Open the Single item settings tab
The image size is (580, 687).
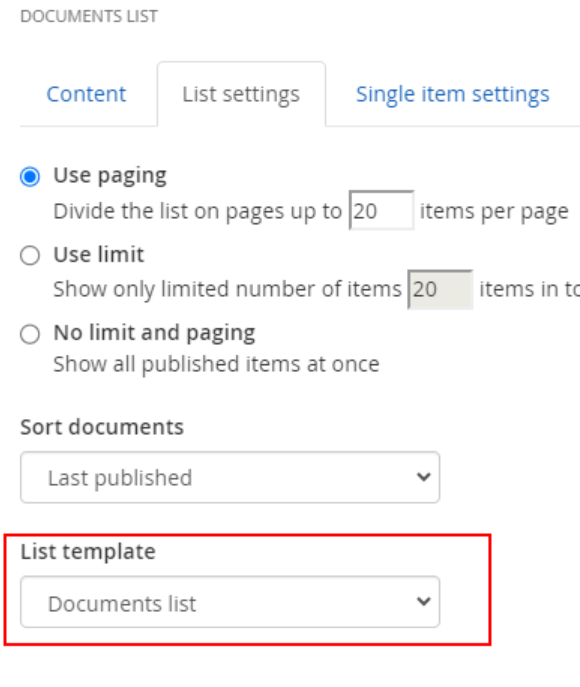click(x=453, y=94)
